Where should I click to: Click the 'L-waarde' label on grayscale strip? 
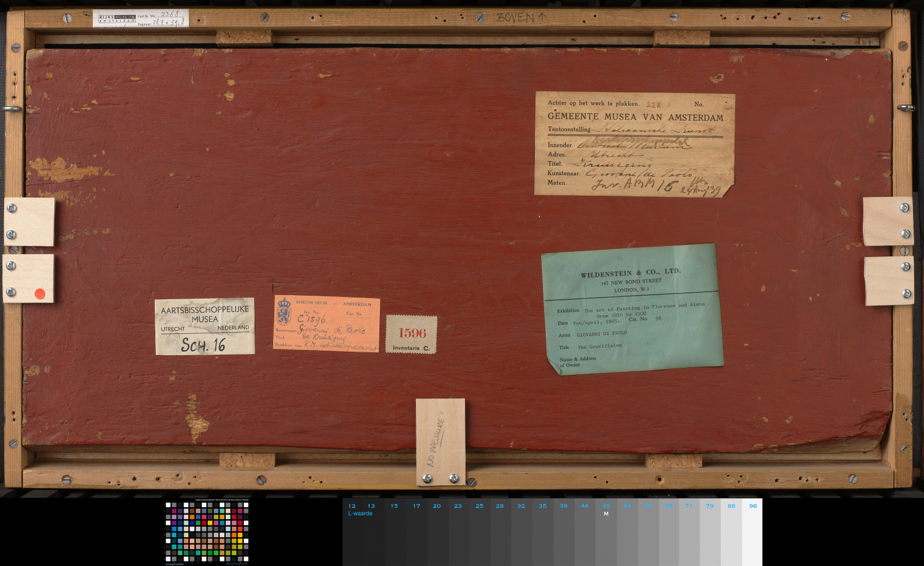tap(360, 513)
